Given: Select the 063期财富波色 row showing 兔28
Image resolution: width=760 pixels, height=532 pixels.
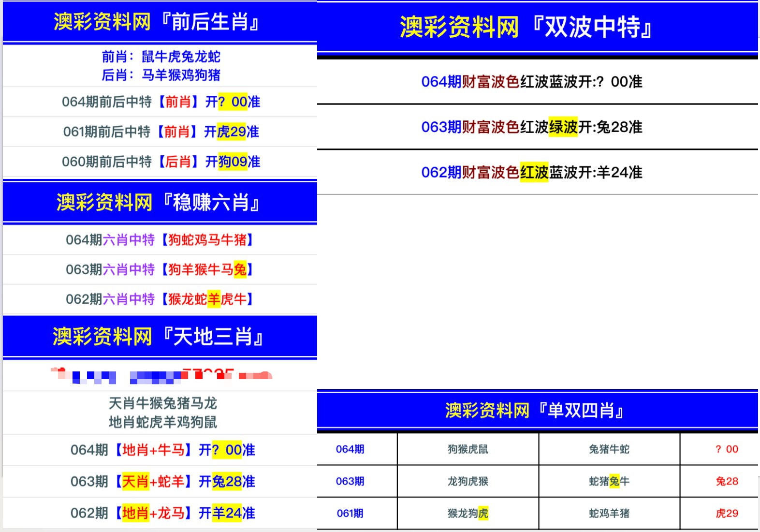Looking at the screenshot, I should pos(532,127).
